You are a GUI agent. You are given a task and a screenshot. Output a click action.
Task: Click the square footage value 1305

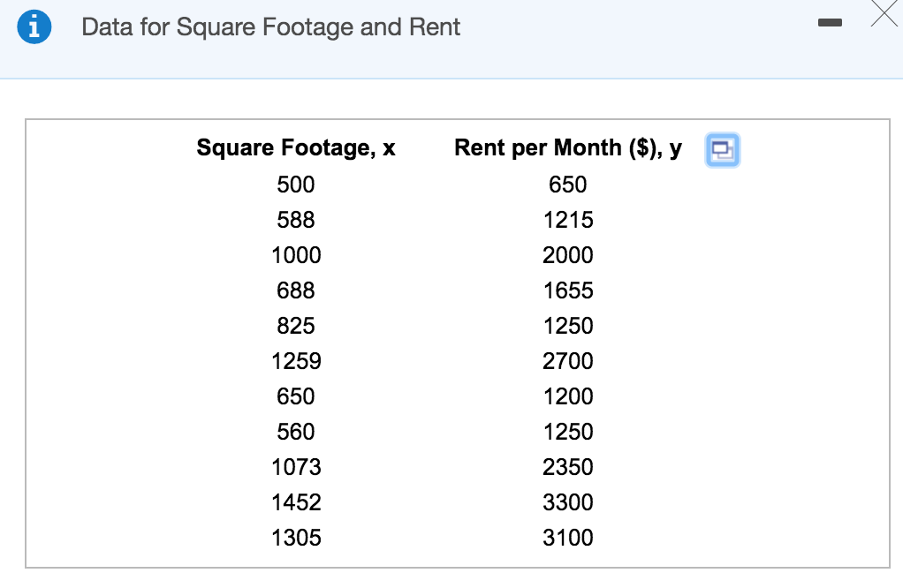point(296,538)
